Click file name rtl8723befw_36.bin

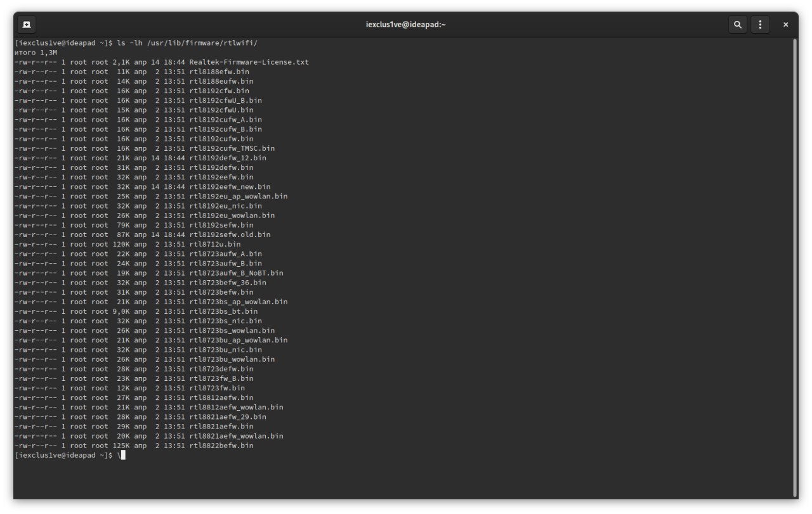click(228, 282)
